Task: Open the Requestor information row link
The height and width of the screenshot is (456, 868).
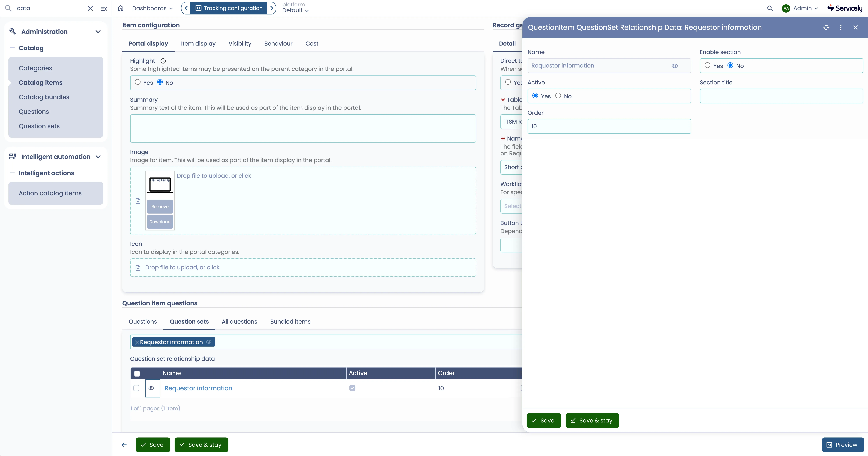Action: point(198,388)
